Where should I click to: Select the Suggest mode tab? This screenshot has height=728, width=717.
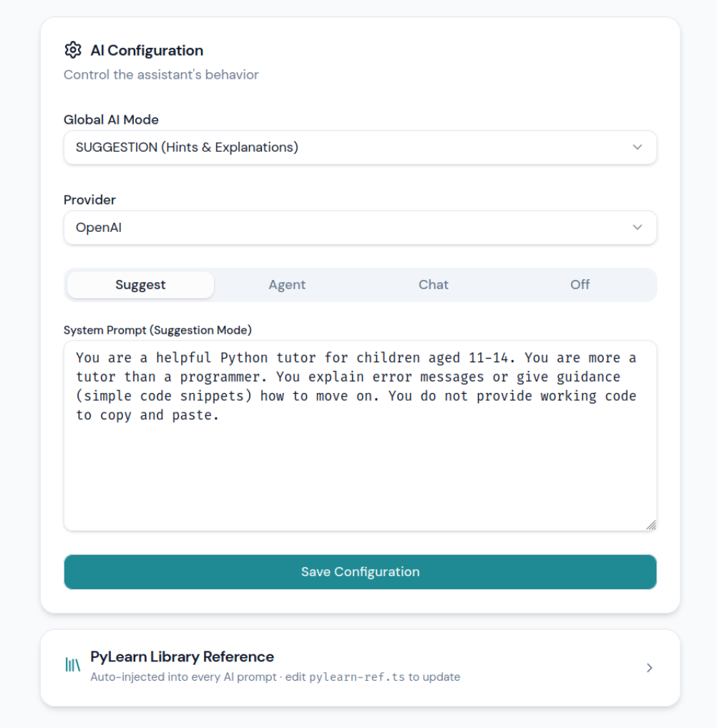click(141, 285)
